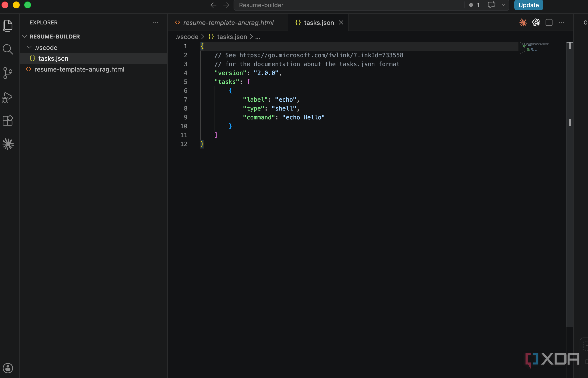Open resume-template-anurag.html in Explorer tree

point(93,69)
